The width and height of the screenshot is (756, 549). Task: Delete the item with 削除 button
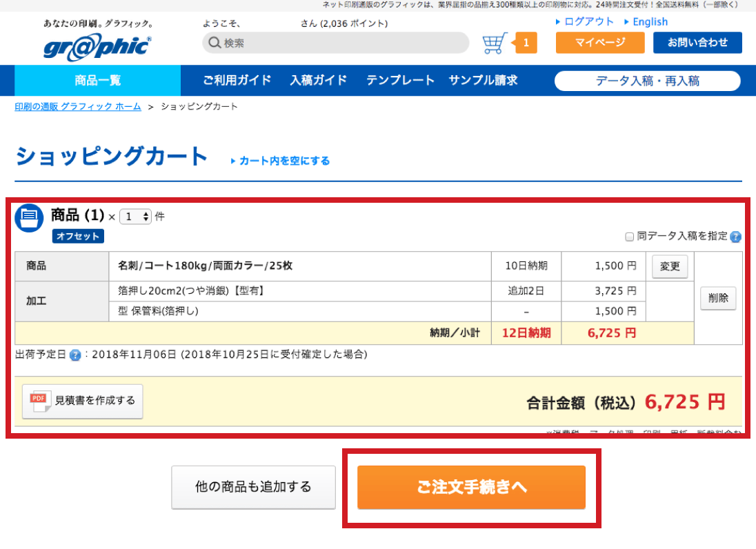tap(718, 299)
